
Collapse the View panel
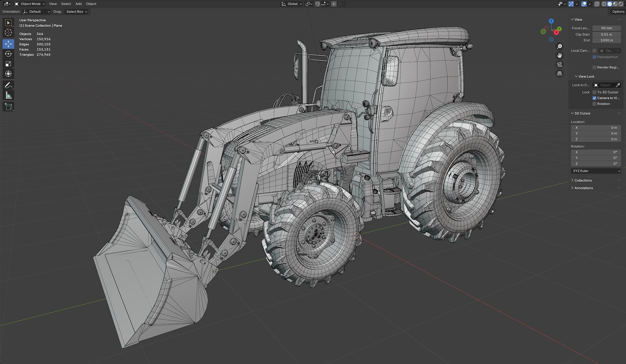coord(576,20)
